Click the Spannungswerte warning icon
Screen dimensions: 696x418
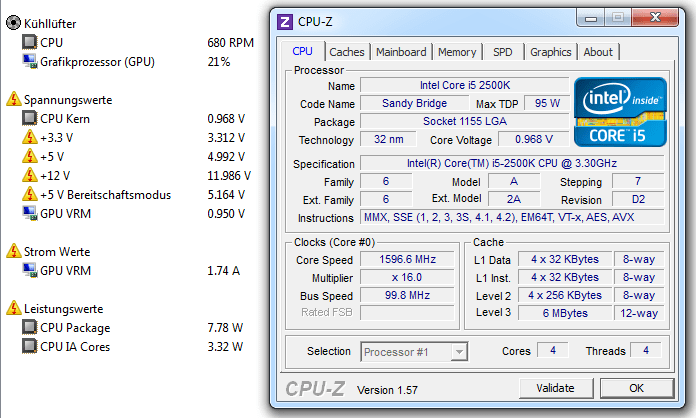(x=12, y=99)
